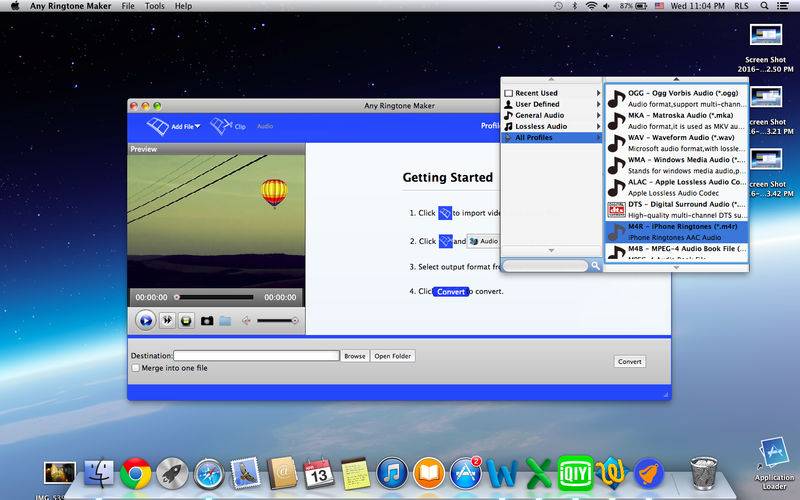This screenshot has width=800, height=500.
Task: Mute preview with the speaker icon
Action: pos(246,321)
